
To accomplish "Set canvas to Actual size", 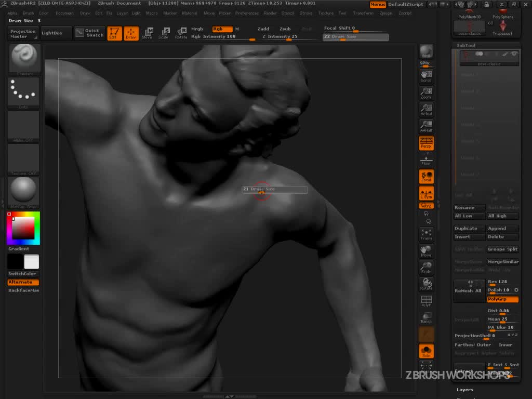I will tap(426, 110).
